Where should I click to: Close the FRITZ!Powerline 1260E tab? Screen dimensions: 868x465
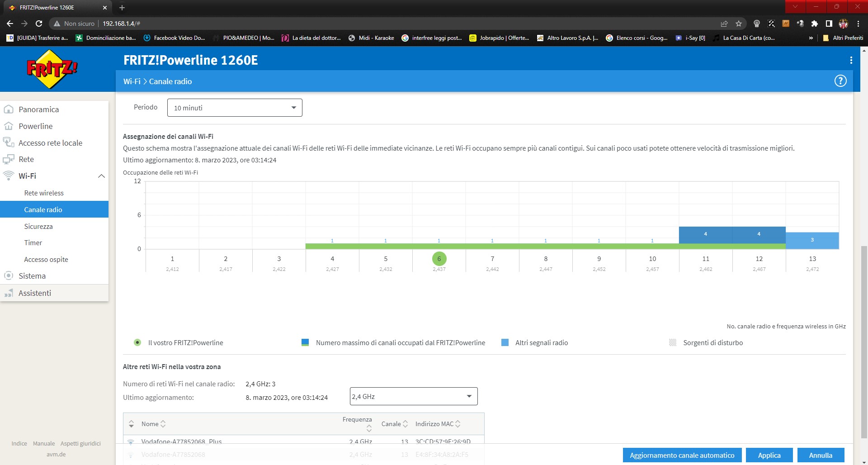pyautogui.click(x=105, y=8)
